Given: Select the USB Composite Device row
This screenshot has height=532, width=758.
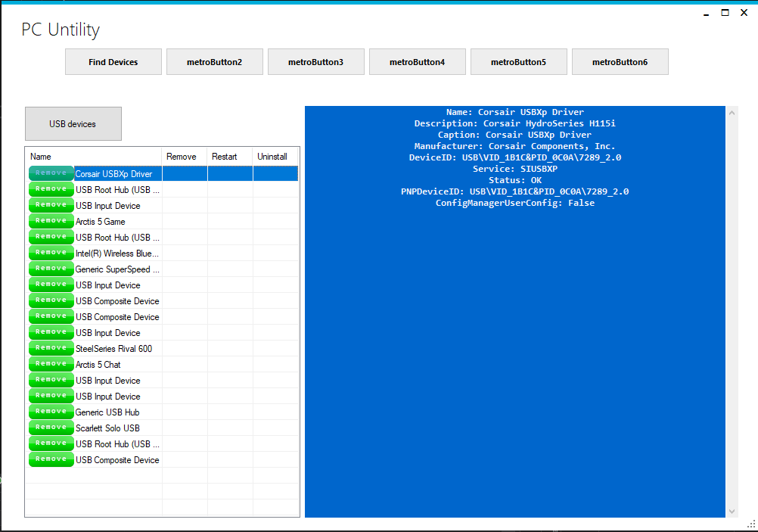Looking at the screenshot, I should 116,300.
